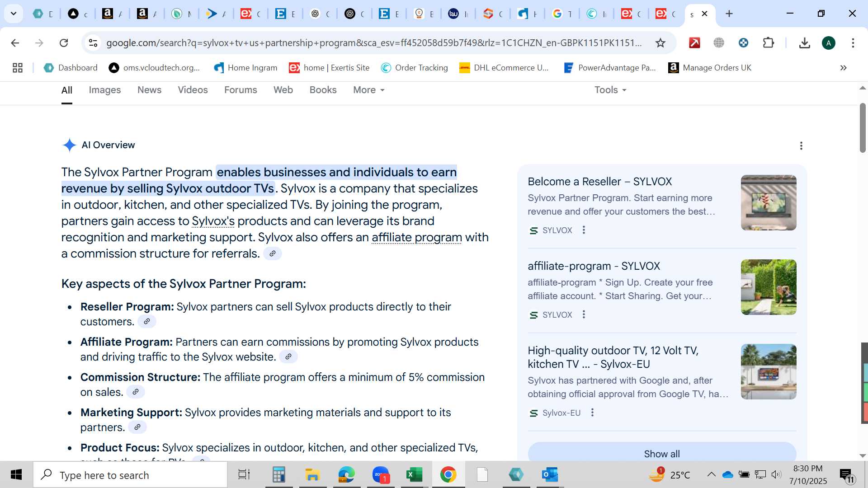Click citation link icon after Affiliate Program item
Screen dimensions: 868x488
[x=288, y=357]
